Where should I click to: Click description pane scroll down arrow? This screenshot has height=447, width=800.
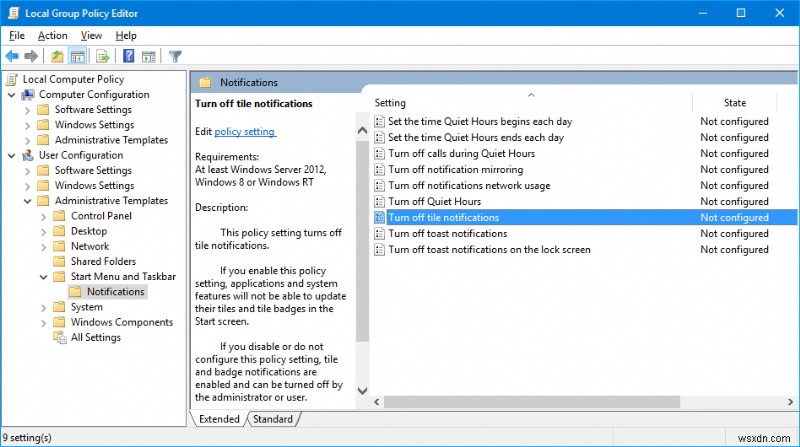[362, 391]
